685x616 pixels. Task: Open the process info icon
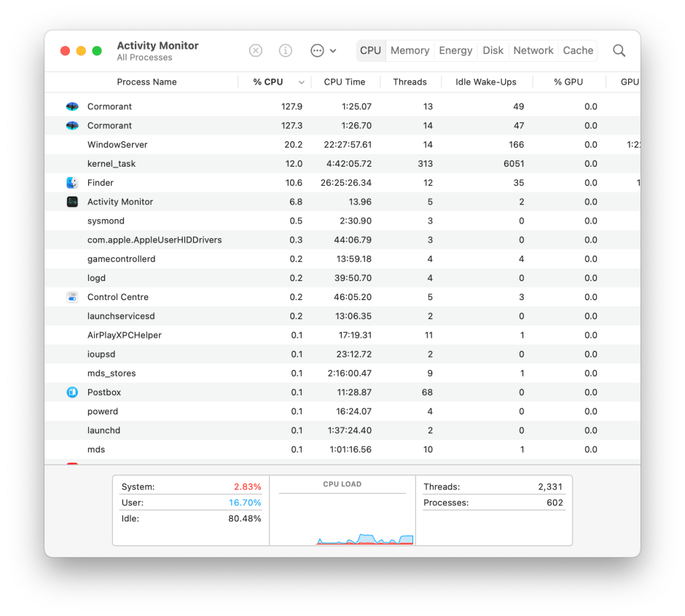click(285, 50)
